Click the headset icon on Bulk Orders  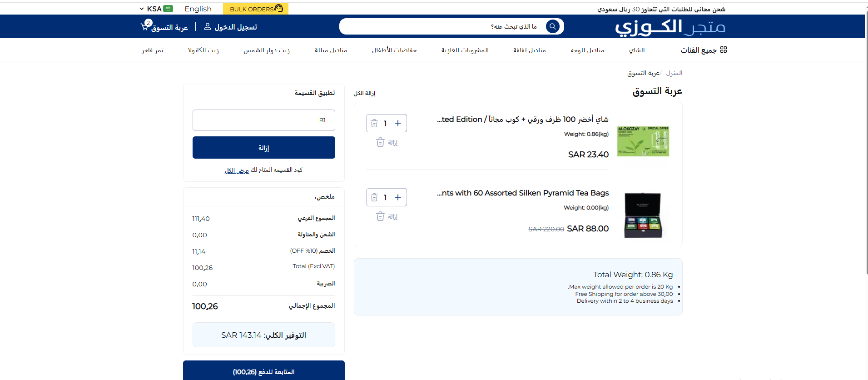pyautogui.click(x=279, y=8)
